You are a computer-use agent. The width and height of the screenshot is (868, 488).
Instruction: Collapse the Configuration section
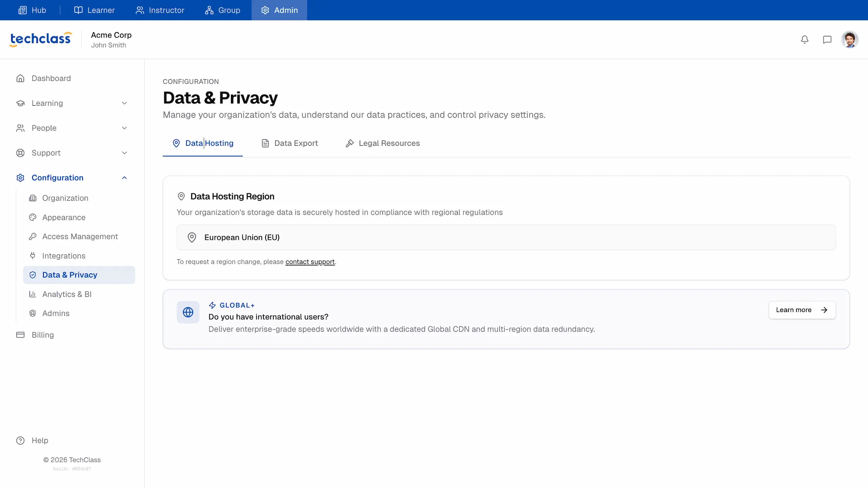pyautogui.click(x=124, y=178)
